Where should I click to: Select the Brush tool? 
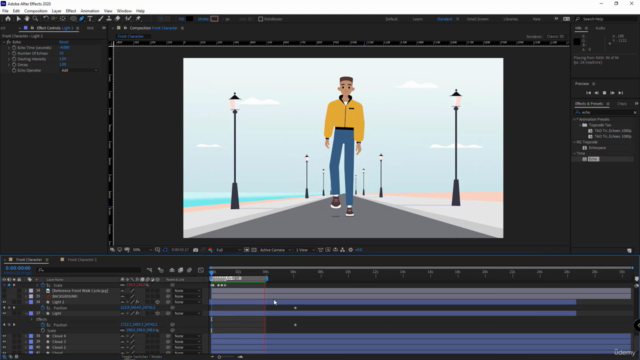click(100, 19)
